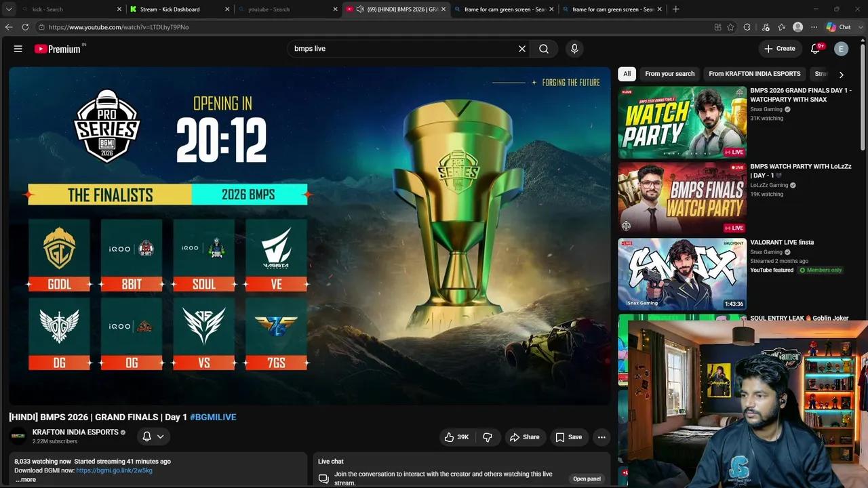Start voice search with microphone icon
This screenshot has width=868, height=488.
pyautogui.click(x=574, y=49)
